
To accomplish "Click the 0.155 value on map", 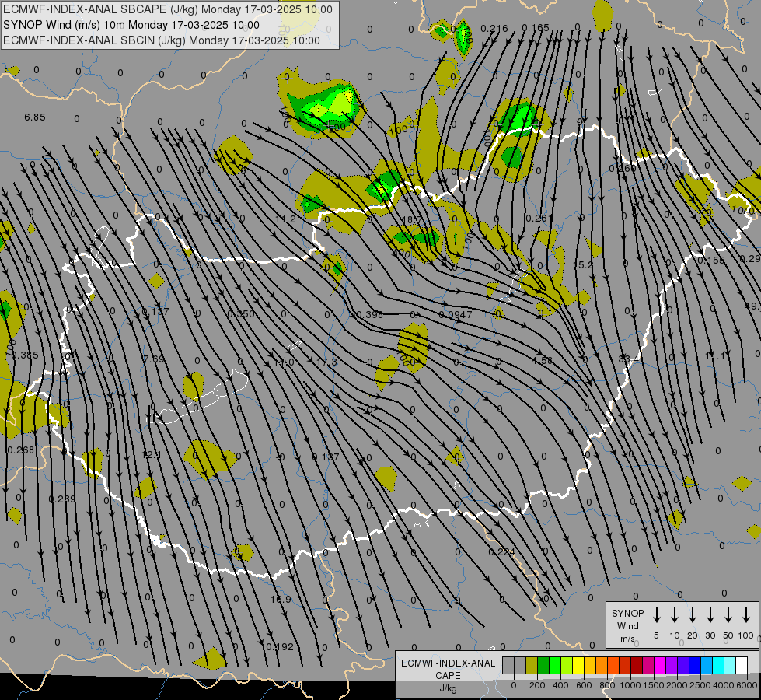I will click(711, 261).
